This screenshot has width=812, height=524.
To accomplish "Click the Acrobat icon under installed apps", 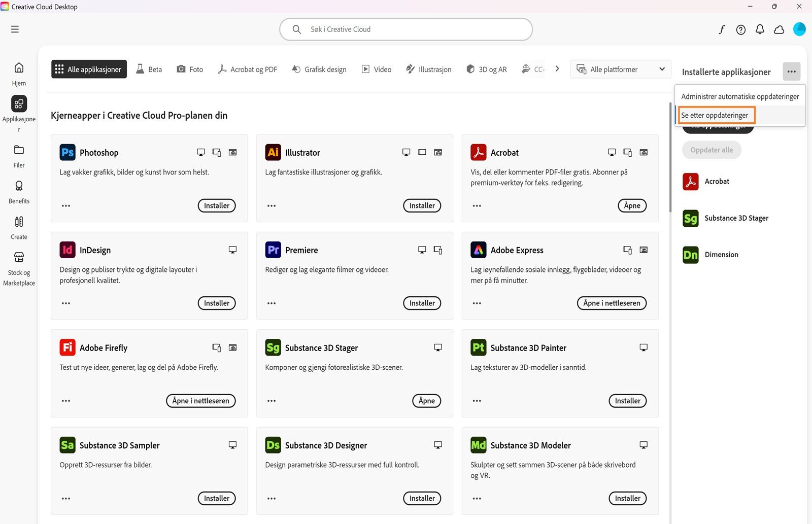I will click(690, 181).
